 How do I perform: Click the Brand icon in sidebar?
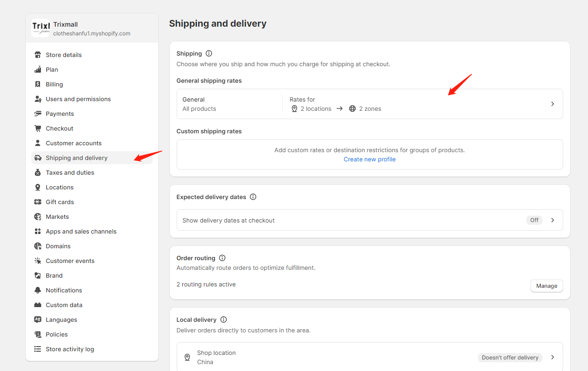(x=38, y=275)
